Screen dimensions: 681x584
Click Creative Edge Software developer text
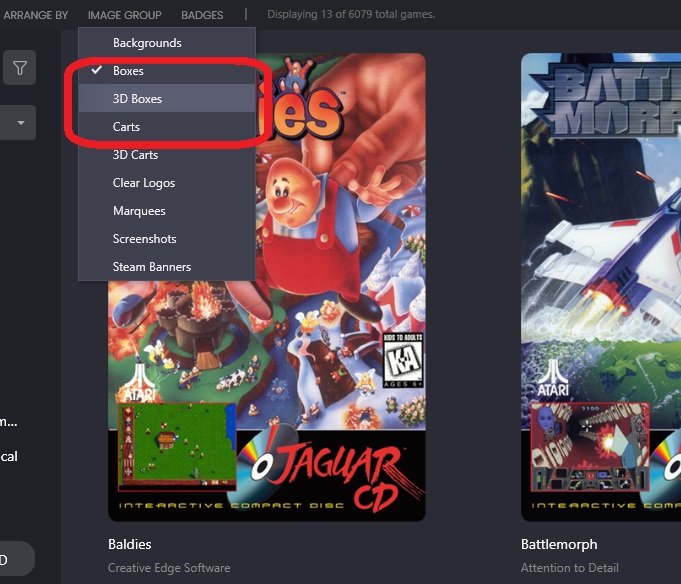coord(169,568)
